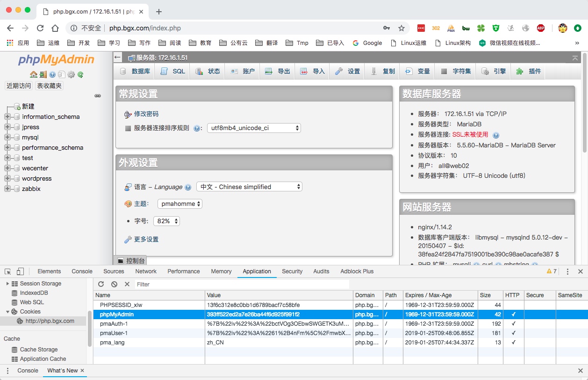Screen dimensions: 588x380
Task: Reload the navigation panel with green arrow
Action: tap(80, 74)
